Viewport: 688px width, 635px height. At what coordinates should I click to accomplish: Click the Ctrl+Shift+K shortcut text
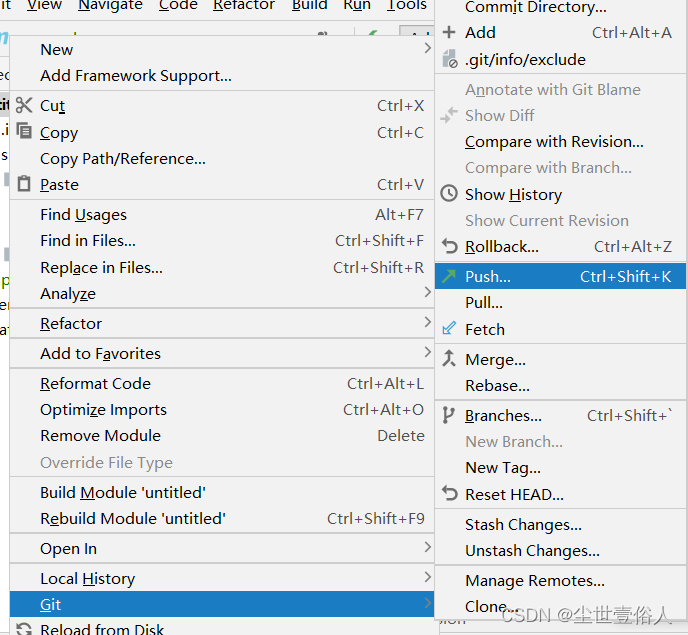point(625,276)
